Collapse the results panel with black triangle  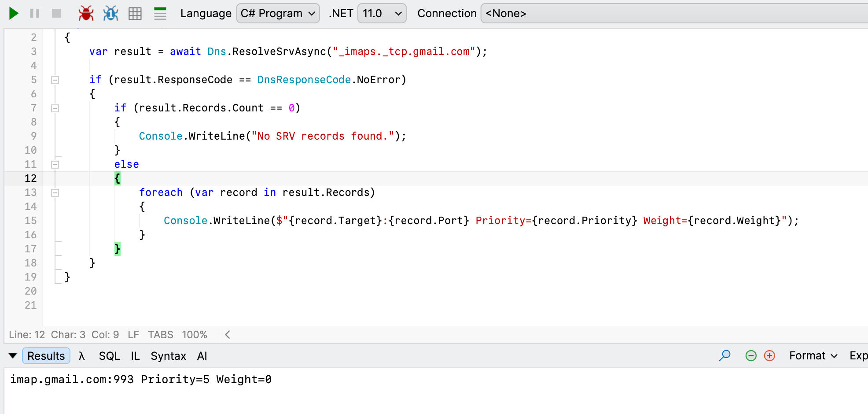click(x=13, y=355)
